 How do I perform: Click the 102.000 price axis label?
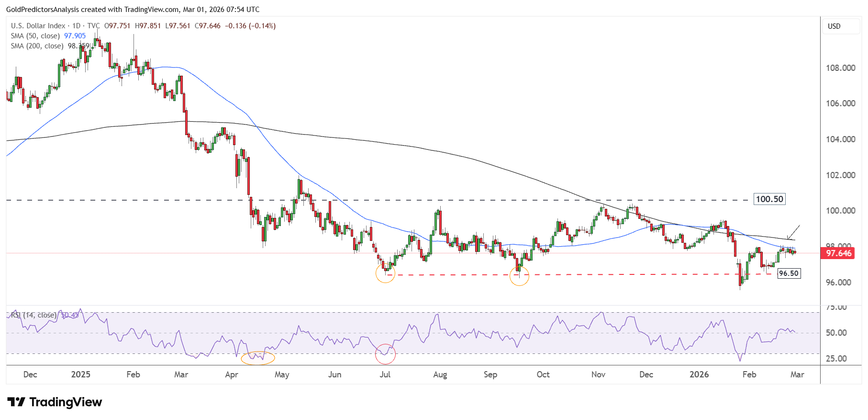[841, 175]
